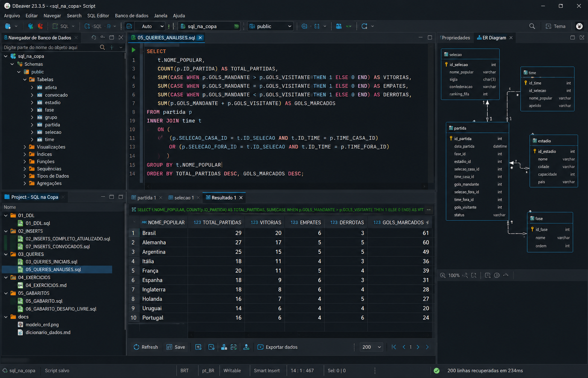This screenshot has width=588, height=378.
Task: Click the global search magnifier icon
Action: pos(532,26)
